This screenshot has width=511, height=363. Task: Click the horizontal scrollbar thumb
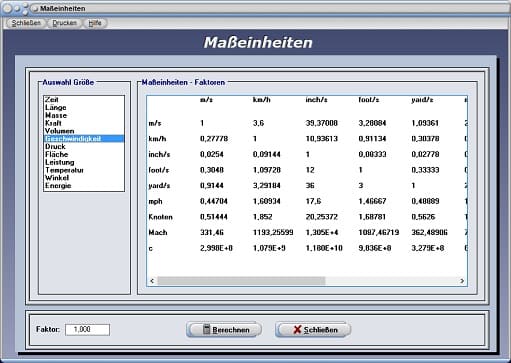coord(241,281)
